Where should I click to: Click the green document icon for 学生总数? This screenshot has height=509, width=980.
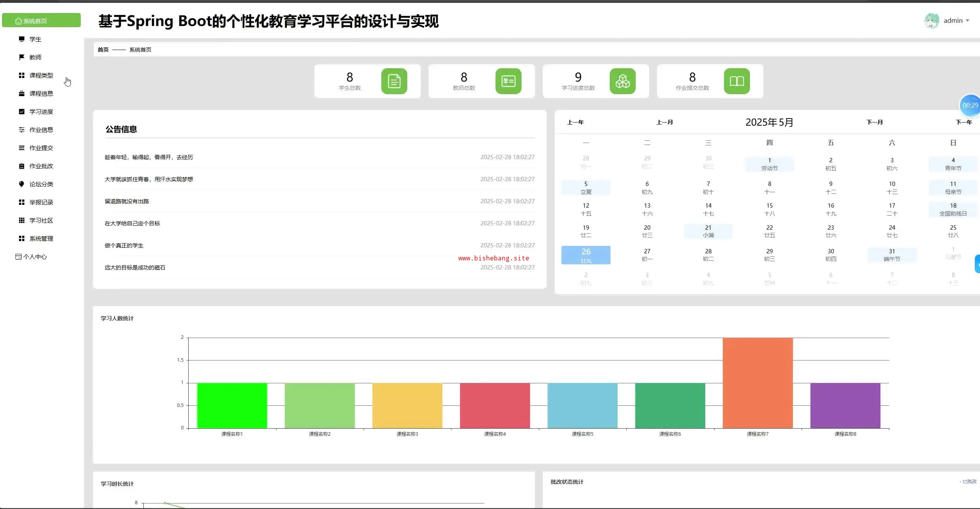[x=394, y=81]
